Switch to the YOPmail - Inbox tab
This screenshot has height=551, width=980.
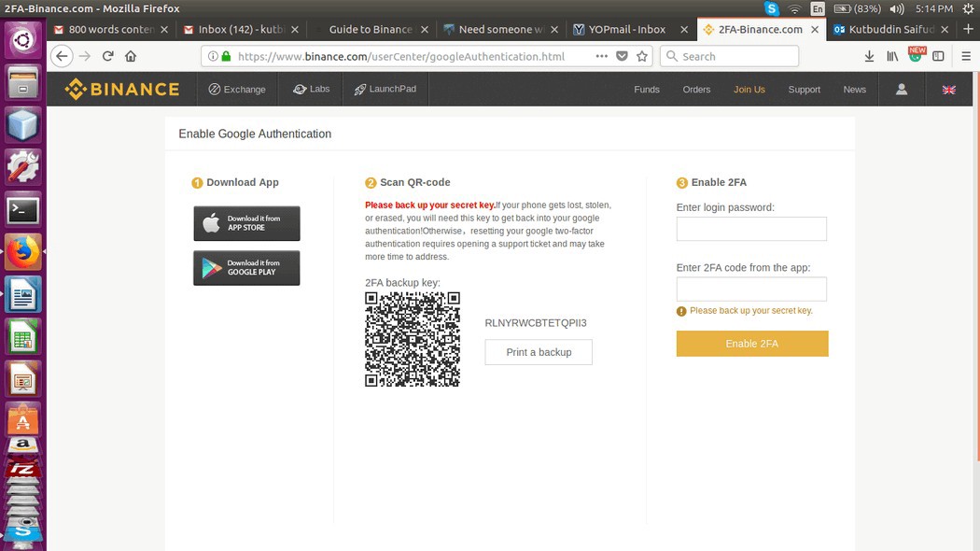[x=627, y=29]
